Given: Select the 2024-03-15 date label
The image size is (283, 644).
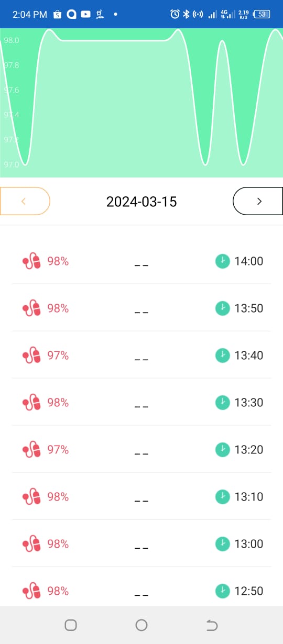Looking at the screenshot, I should (141, 202).
